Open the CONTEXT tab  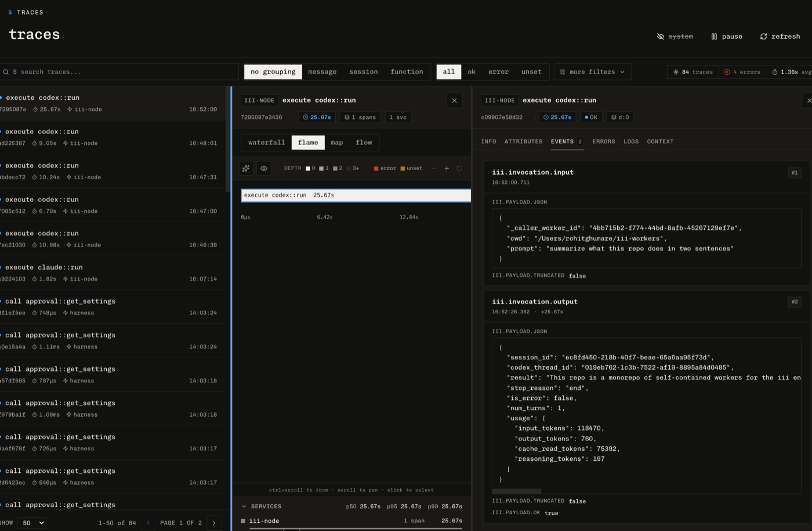660,142
